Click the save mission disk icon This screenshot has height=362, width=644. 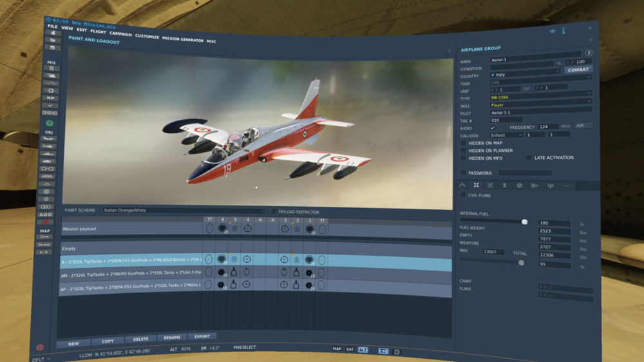(53, 48)
